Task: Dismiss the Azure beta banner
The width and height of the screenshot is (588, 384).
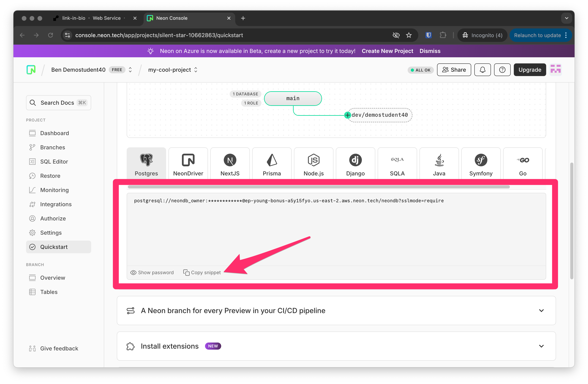Action: [430, 51]
